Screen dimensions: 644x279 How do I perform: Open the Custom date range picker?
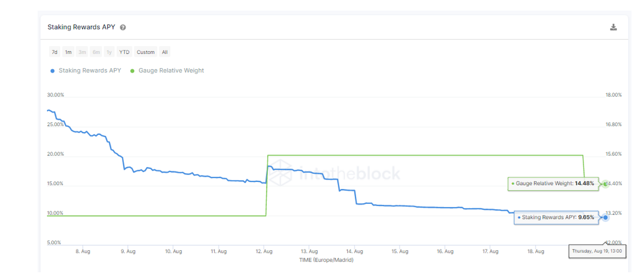point(146,52)
